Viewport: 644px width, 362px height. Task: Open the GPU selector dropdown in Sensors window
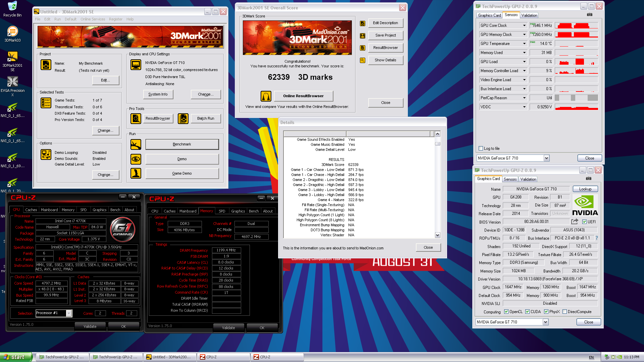(x=546, y=158)
